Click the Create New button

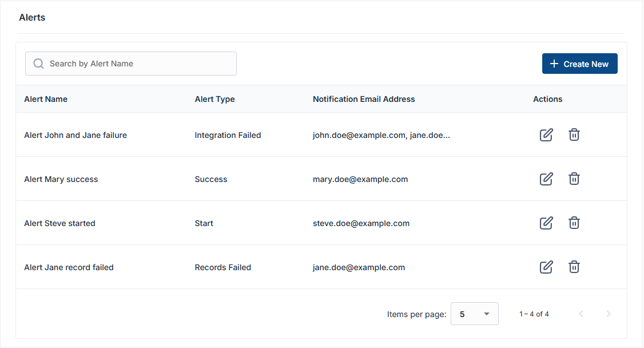point(579,64)
